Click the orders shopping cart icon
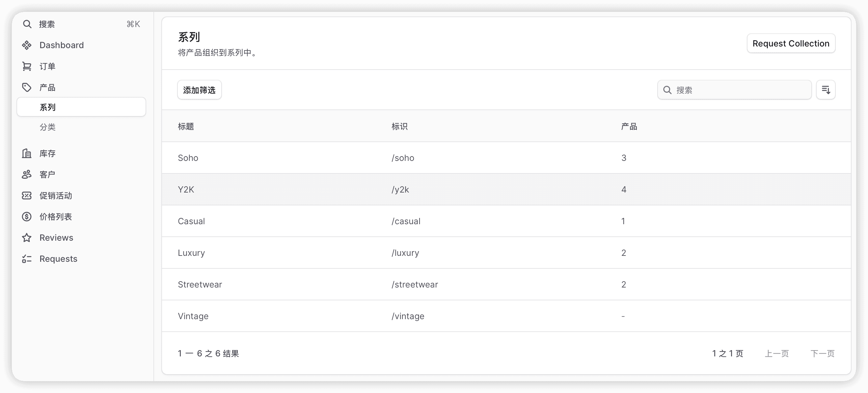Viewport: 868px width, 393px height. coord(27,67)
